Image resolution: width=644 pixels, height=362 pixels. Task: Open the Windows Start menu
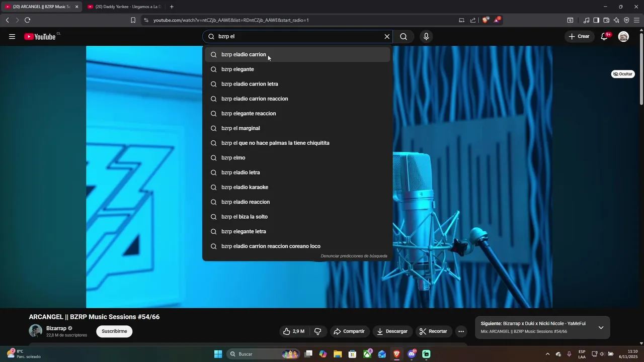(218, 354)
